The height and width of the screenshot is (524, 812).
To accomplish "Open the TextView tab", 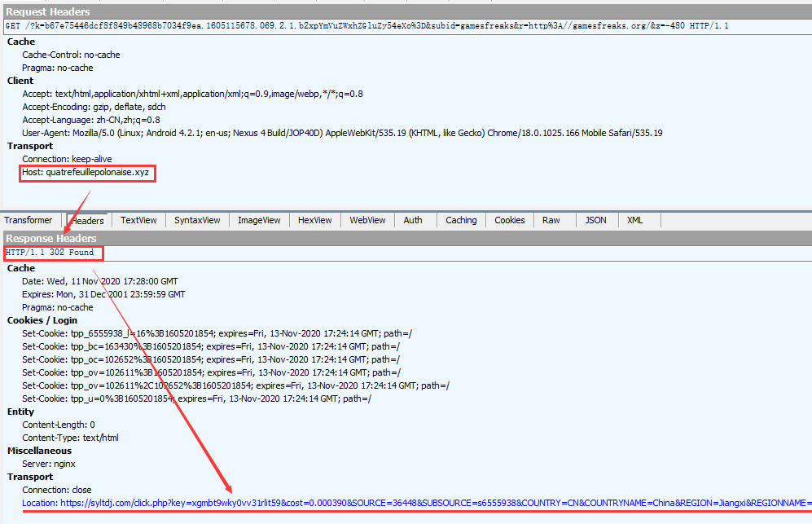I will point(138,220).
